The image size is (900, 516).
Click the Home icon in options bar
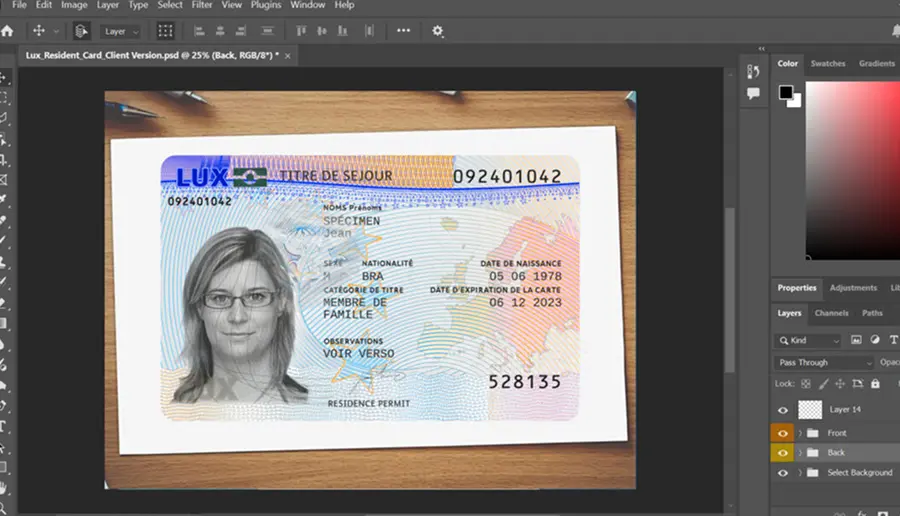click(x=7, y=31)
